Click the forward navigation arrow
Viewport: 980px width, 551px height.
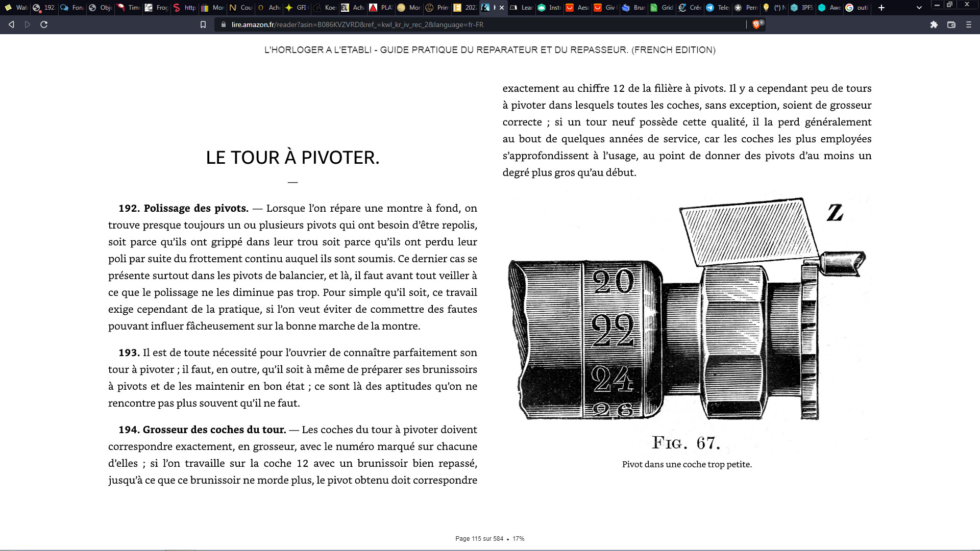tap(28, 24)
